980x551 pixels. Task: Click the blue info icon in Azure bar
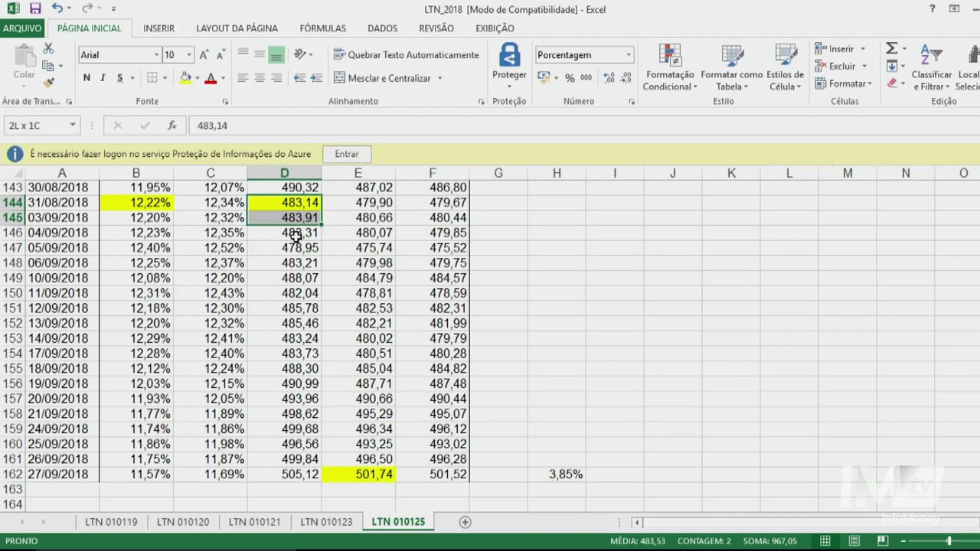15,154
